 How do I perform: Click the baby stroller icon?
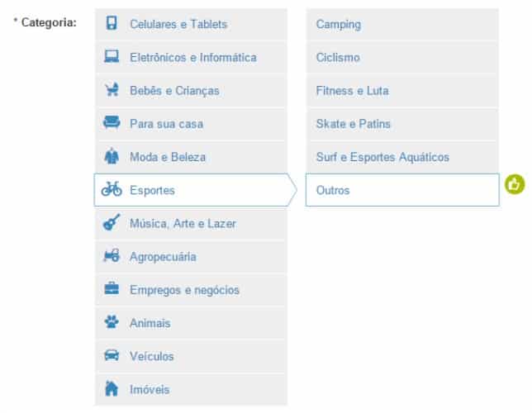pos(112,89)
